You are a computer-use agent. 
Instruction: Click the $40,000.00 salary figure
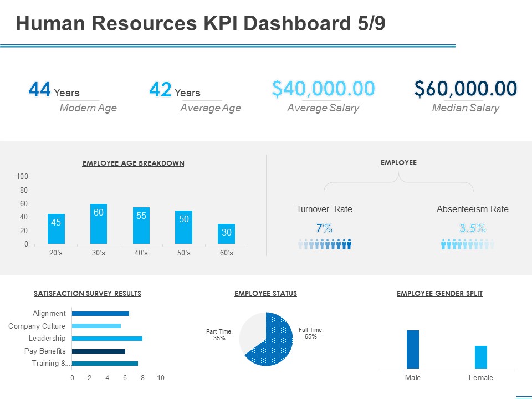[x=323, y=89]
